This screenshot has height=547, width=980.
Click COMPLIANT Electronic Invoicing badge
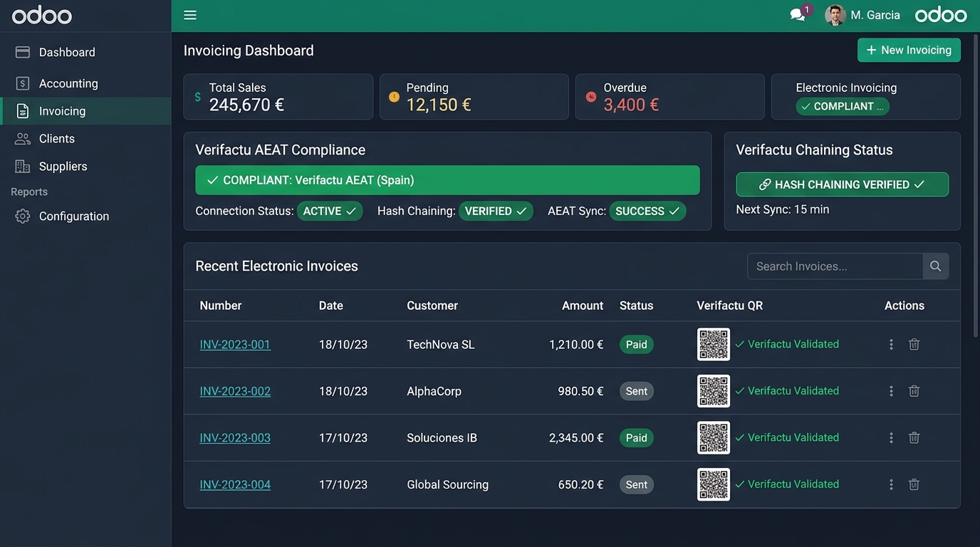click(843, 106)
